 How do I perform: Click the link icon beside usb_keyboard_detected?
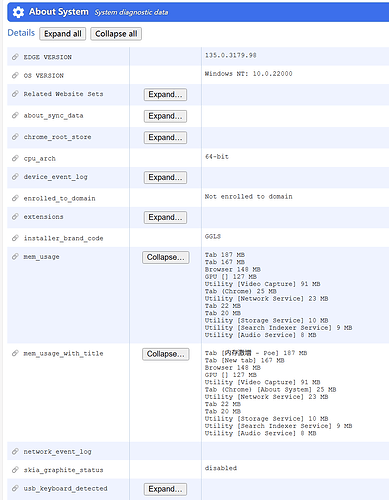(15, 488)
